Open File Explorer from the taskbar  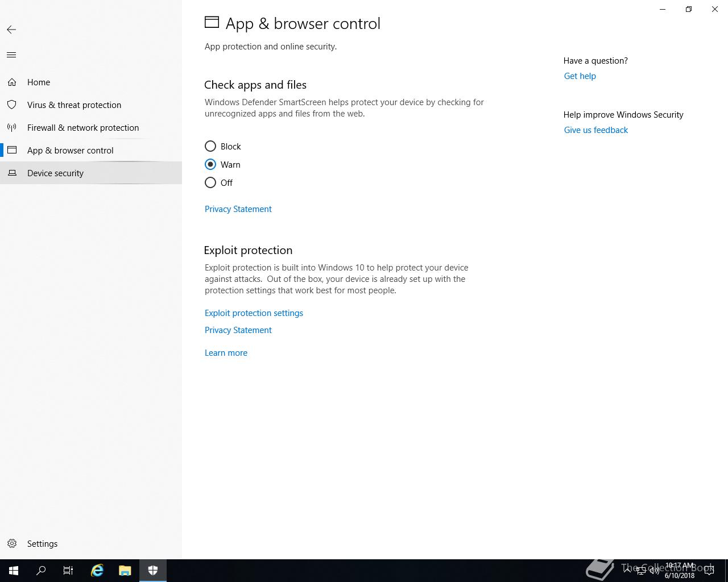coord(125,571)
